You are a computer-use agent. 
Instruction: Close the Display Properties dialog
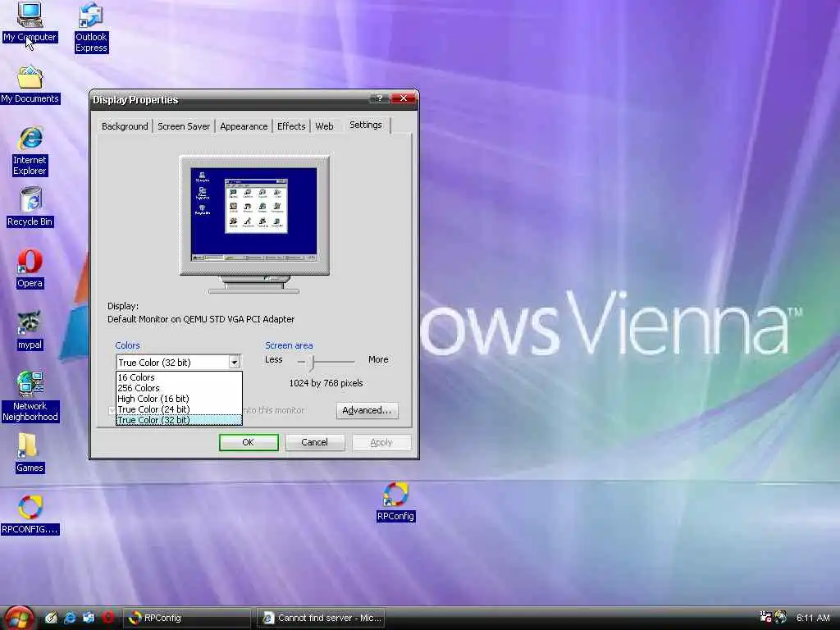click(404, 98)
